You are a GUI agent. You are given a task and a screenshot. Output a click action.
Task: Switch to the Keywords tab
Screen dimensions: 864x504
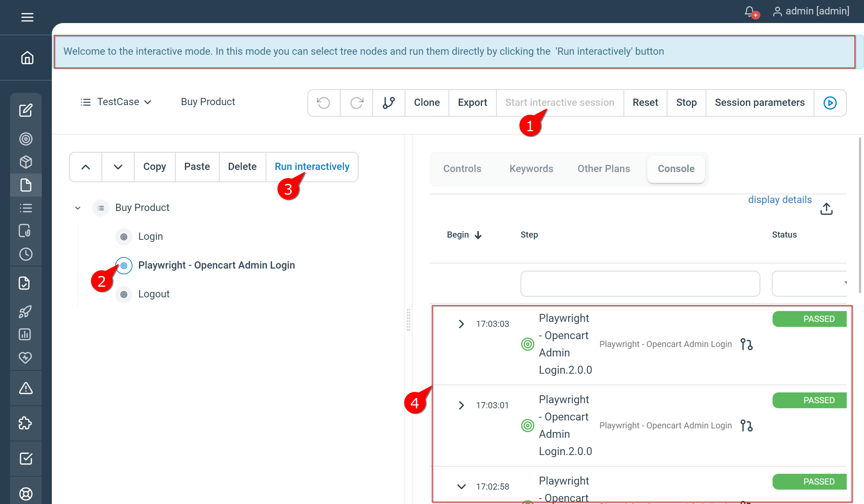click(x=531, y=168)
